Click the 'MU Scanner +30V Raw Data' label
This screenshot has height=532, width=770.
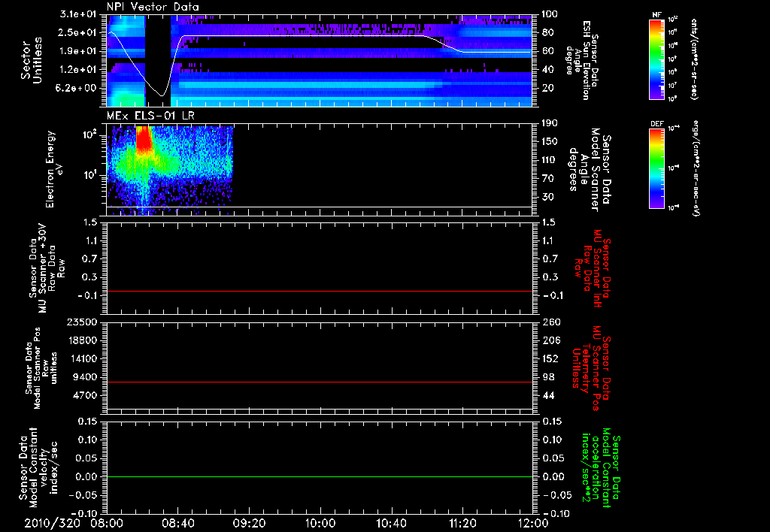click(47, 268)
